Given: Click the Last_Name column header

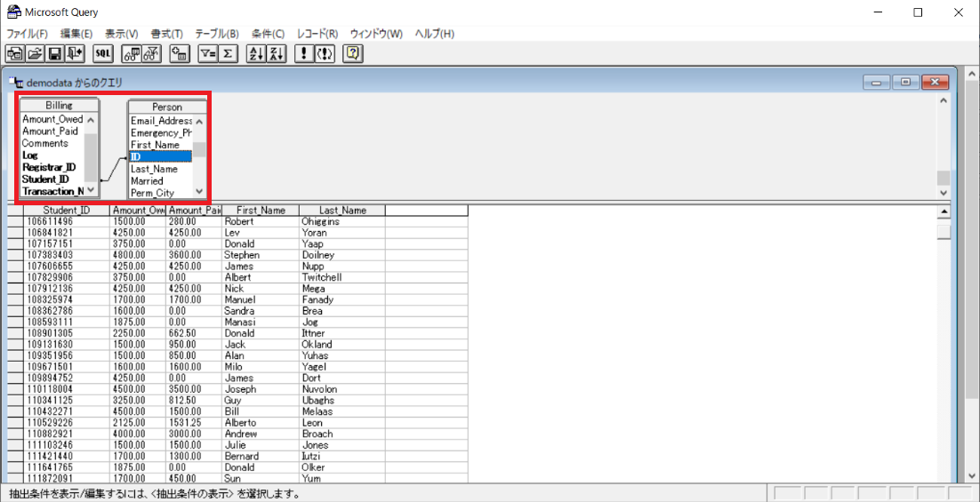Looking at the screenshot, I should tap(342, 211).
